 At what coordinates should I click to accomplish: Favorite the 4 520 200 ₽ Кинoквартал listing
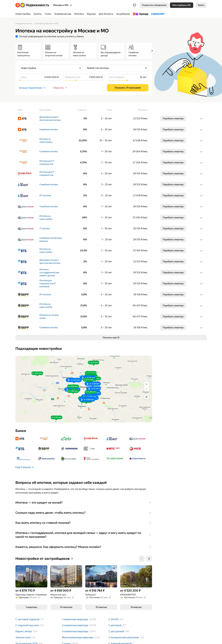click(x=149, y=568)
